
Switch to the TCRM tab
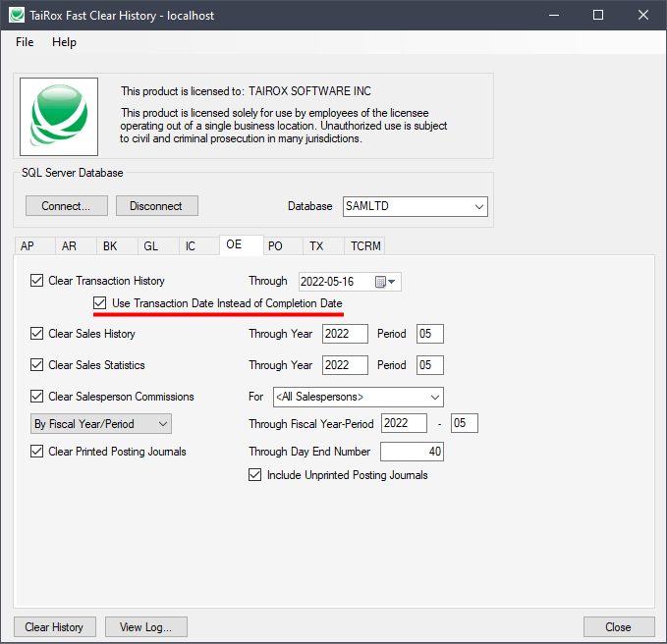click(x=364, y=245)
